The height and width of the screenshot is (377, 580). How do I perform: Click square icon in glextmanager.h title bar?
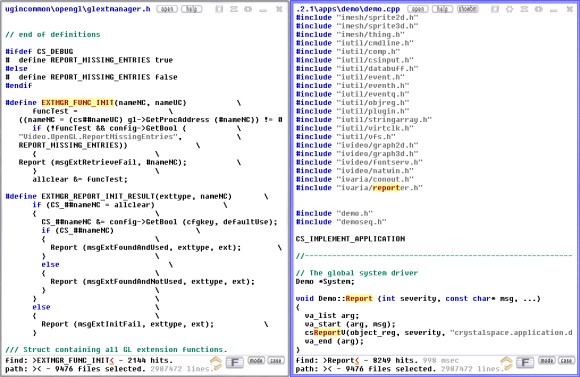(219, 9)
